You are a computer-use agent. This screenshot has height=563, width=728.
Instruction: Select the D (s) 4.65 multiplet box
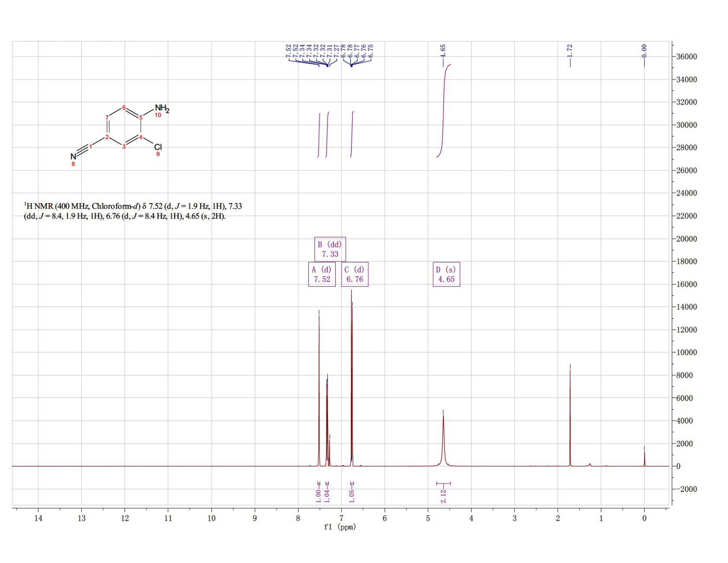pyautogui.click(x=447, y=274)
